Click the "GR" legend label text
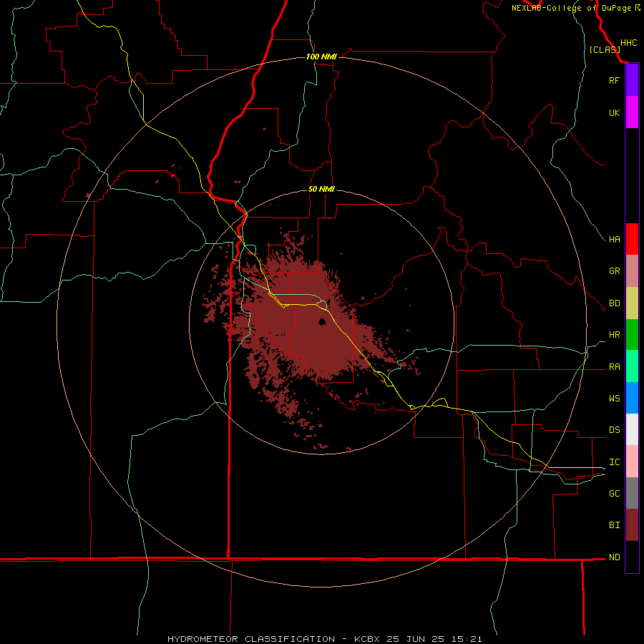Image resolution: width=644 pixels, height=644 pixels. pyautogui.click(x=614, y=271)
